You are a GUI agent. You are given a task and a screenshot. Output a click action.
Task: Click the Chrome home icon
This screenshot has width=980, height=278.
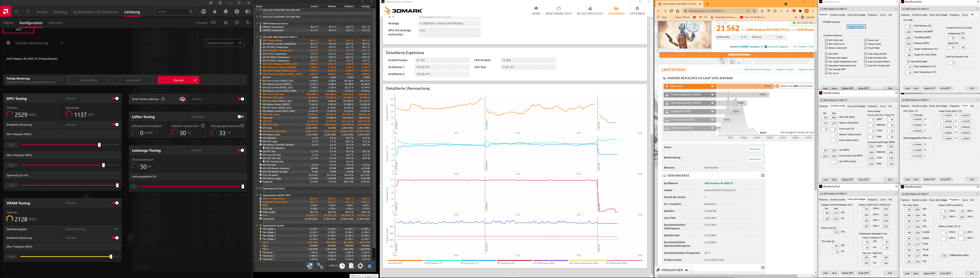tap(678, 11)
